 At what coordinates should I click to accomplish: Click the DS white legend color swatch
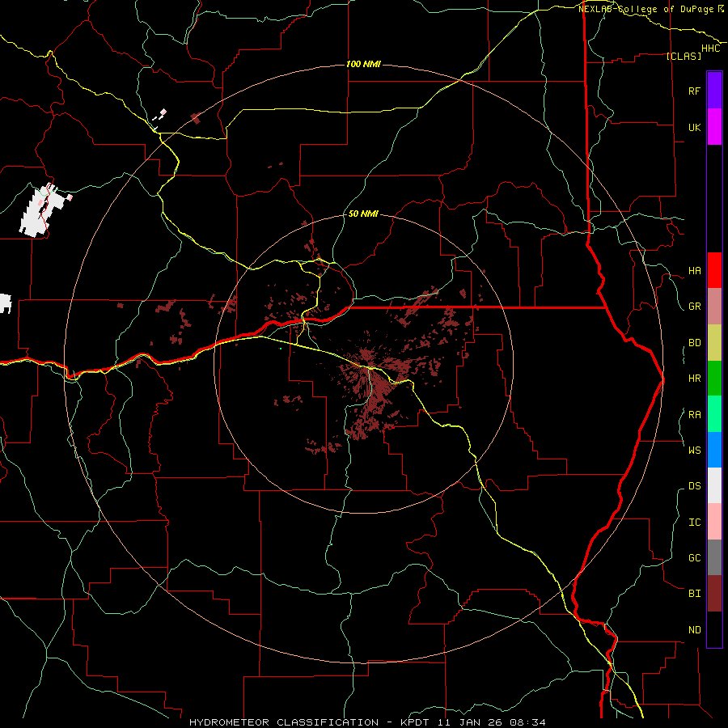pos(714,485)
